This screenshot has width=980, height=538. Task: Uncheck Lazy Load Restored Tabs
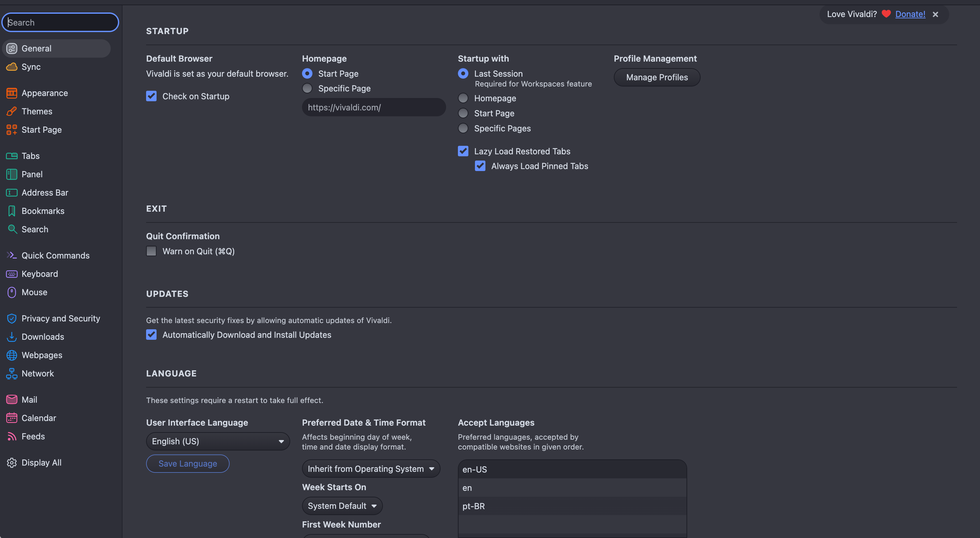(463, 151)
